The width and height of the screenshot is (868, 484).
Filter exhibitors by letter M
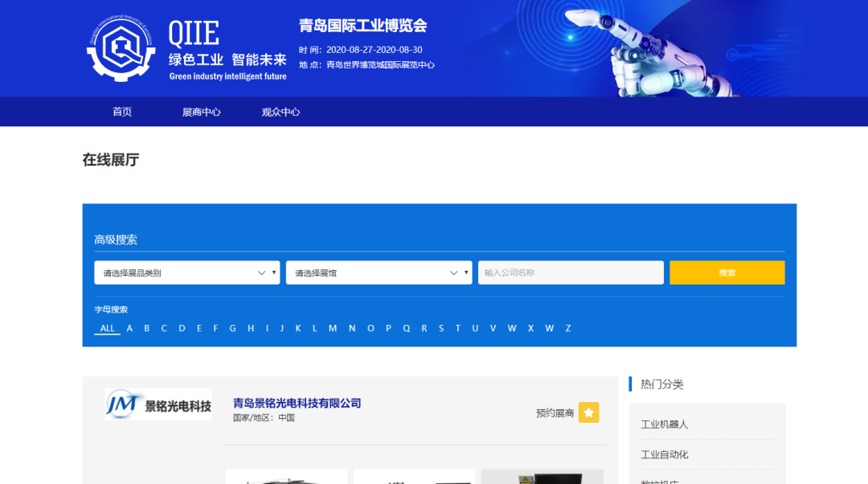pos(333,328)
